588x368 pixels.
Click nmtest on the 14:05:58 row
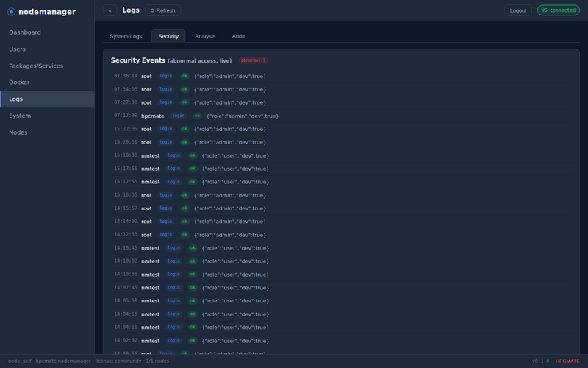(x=151, y=301)
